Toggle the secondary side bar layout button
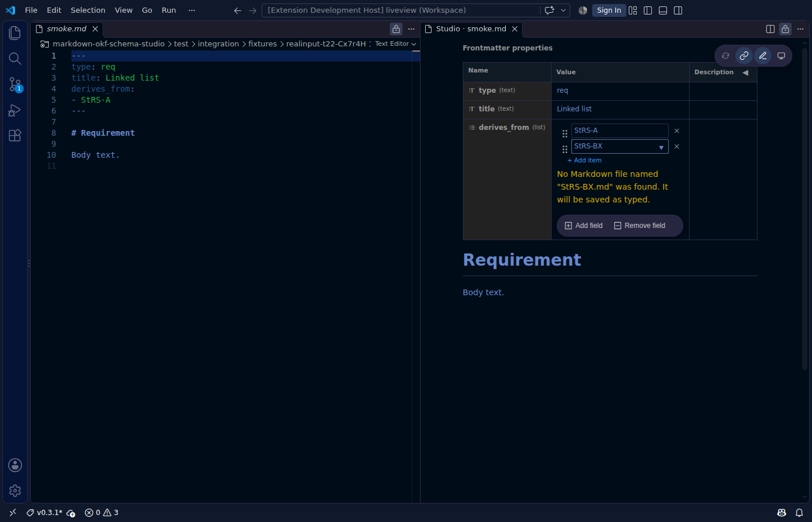 click(x=678, y=10)
